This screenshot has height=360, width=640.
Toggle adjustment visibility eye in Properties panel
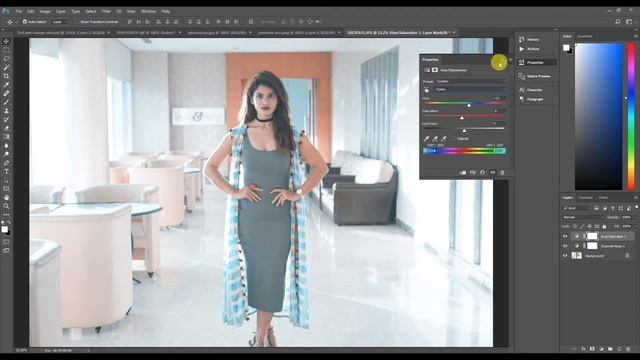tap(493, 173)
